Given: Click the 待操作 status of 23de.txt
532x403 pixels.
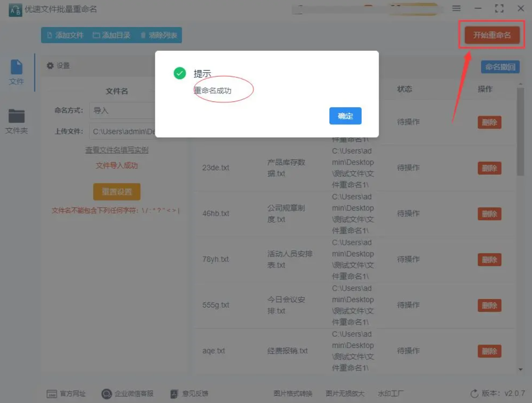Looking at the screenshot, I should [408, 168].
